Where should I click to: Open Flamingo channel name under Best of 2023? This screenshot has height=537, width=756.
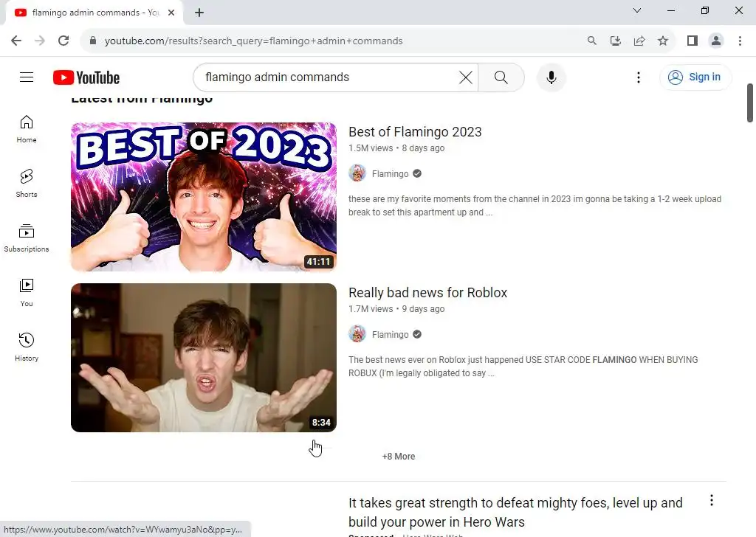click(390, 173)
